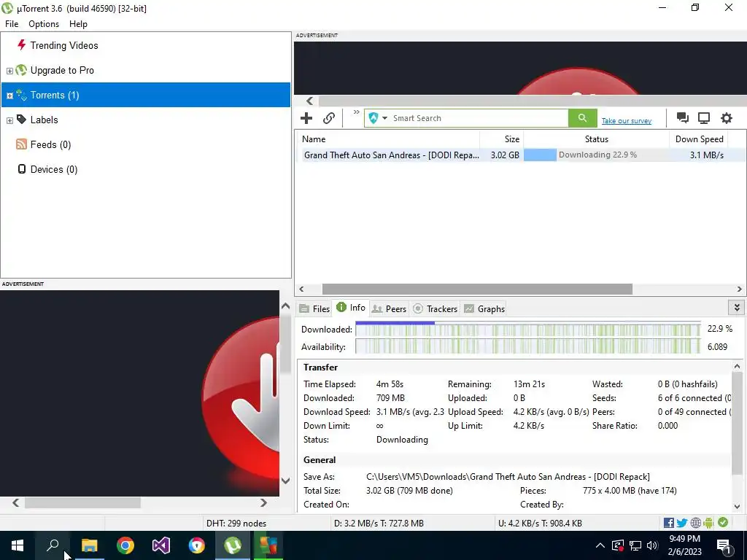The width and height of the screenshot is (747, 560).
Task: Click the Take our survey link
Action: tap(627, 121)
